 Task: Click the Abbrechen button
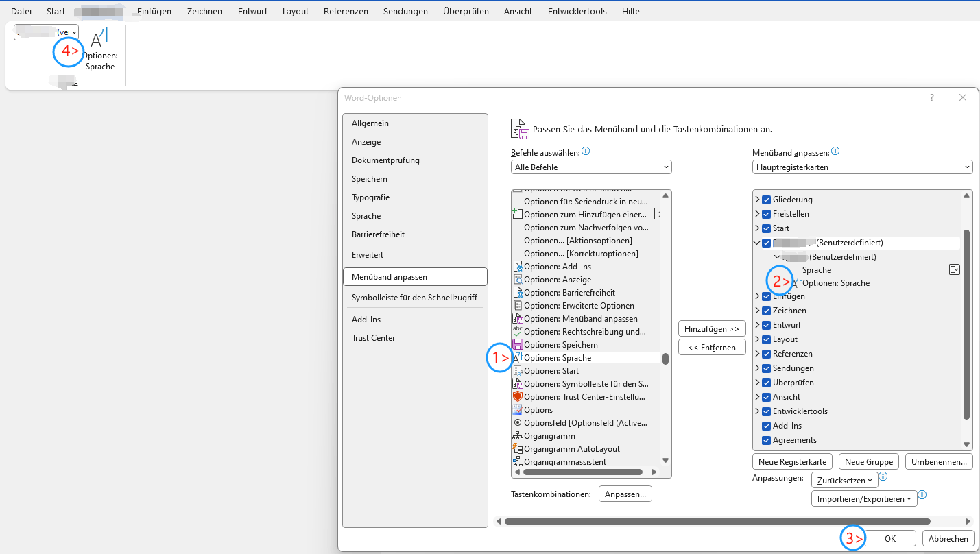tap(948, 539)
